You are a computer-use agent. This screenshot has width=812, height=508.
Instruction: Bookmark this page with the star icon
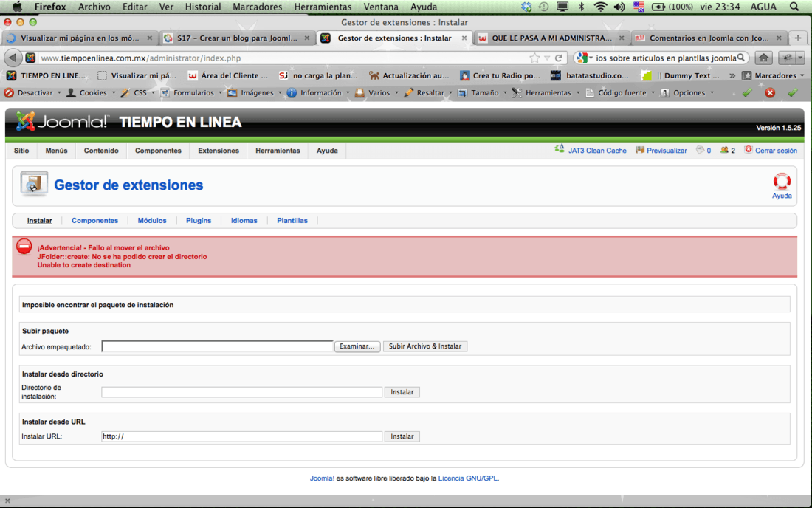[x=534, y=58]
